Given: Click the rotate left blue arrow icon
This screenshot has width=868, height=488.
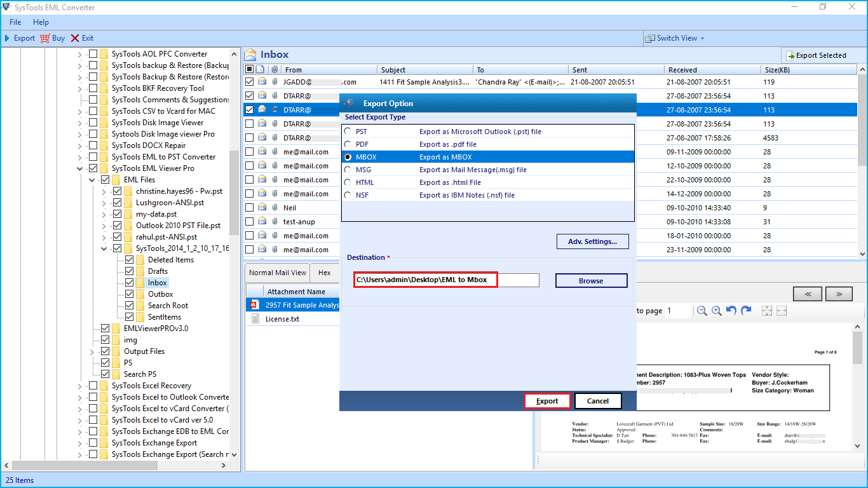Looking at the screenshot, I should (x=731, y=310).
